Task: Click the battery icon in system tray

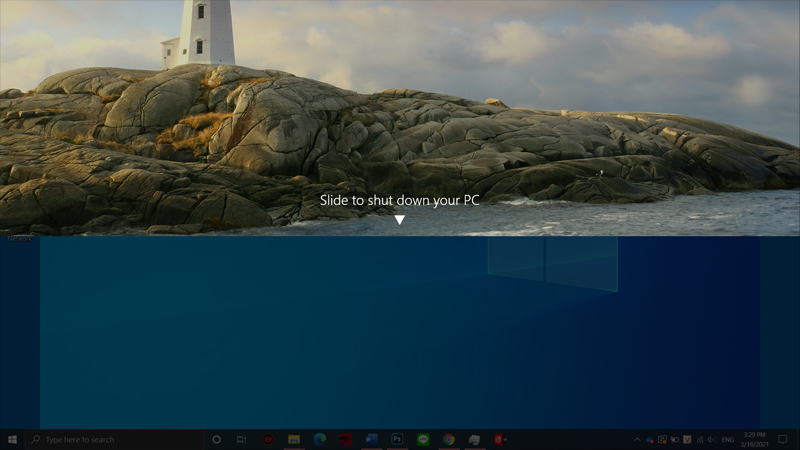Action: [x=674, y=439]
